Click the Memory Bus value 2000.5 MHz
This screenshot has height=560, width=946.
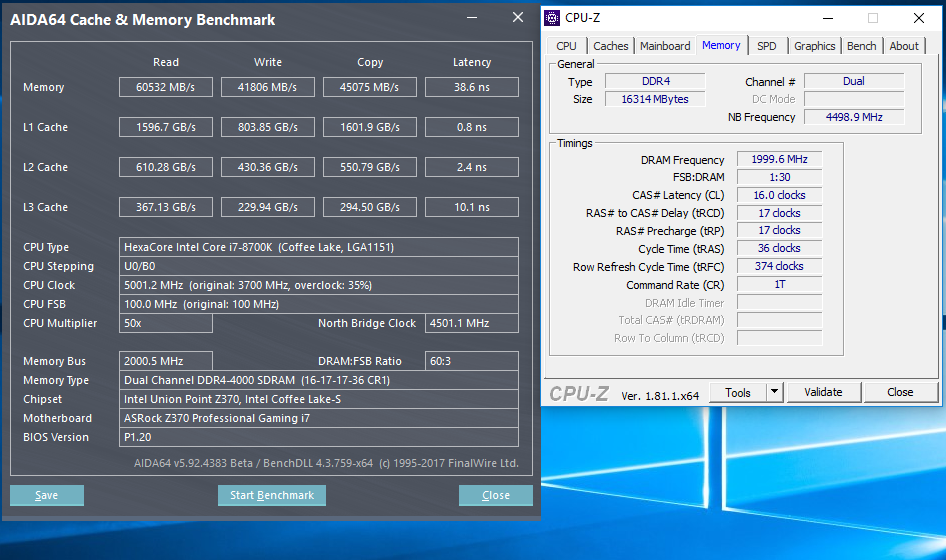(x=166, y=361)
